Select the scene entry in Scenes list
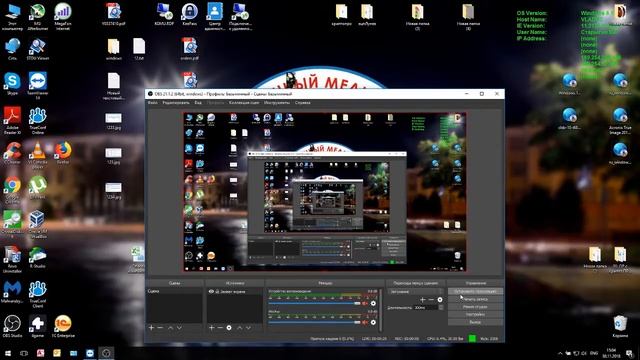640x360 pixels. tap(174, 291)
